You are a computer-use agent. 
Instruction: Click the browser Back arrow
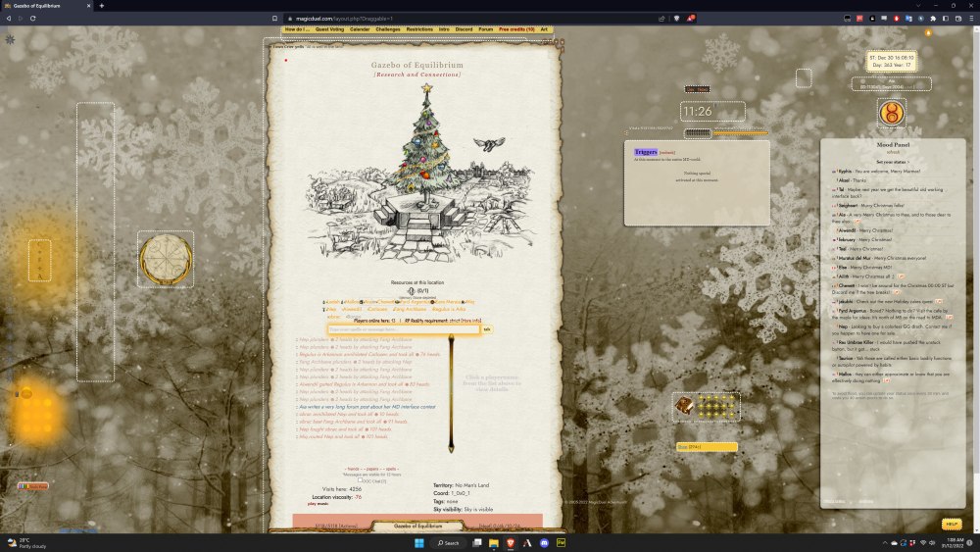(x=9, y=18)
